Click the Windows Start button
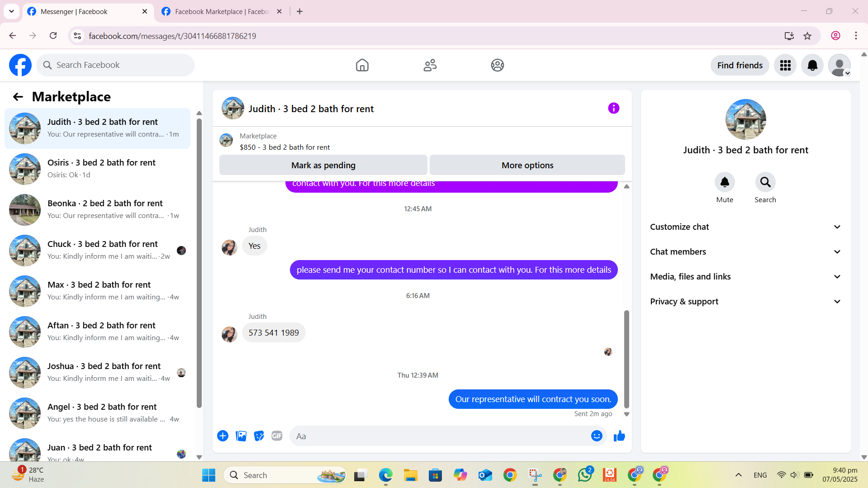 click(209, 475)
